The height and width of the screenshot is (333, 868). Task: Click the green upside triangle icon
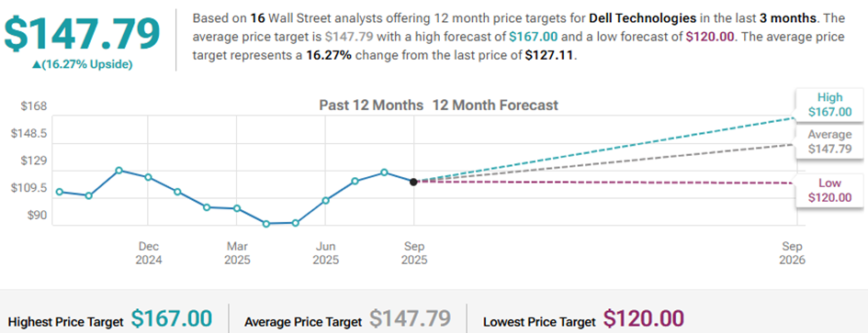pyautogui.click(x=36, y=65)
